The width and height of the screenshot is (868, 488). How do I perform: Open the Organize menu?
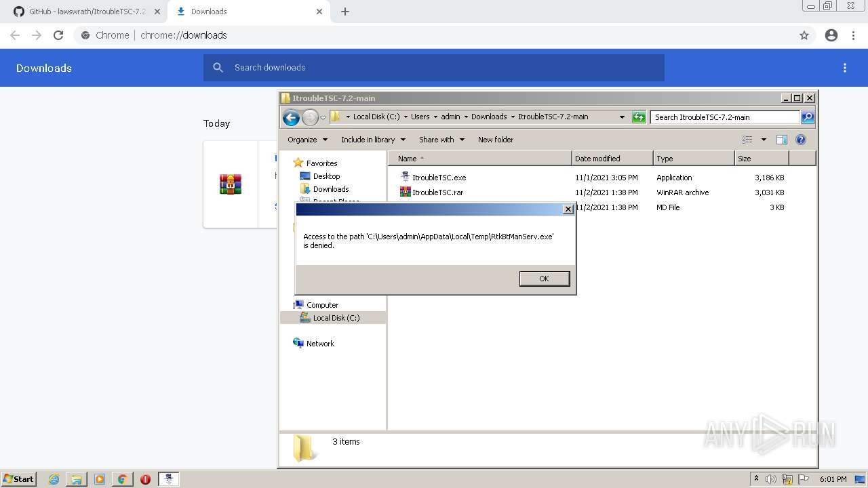click(x=307, y=140)
